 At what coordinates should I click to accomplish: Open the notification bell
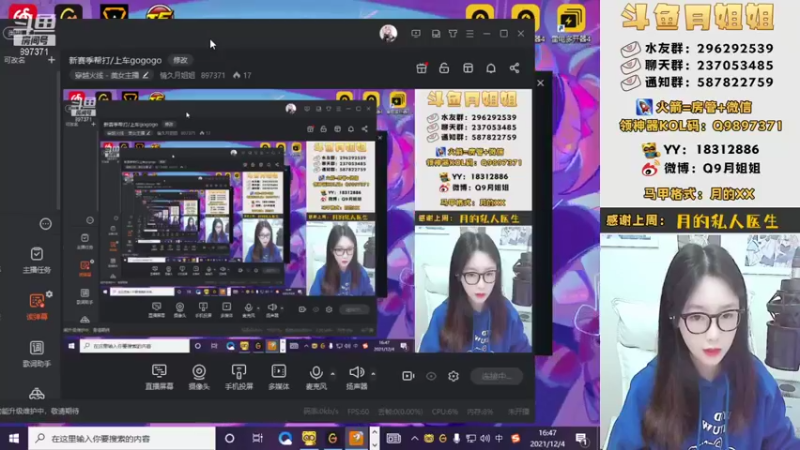491,68
